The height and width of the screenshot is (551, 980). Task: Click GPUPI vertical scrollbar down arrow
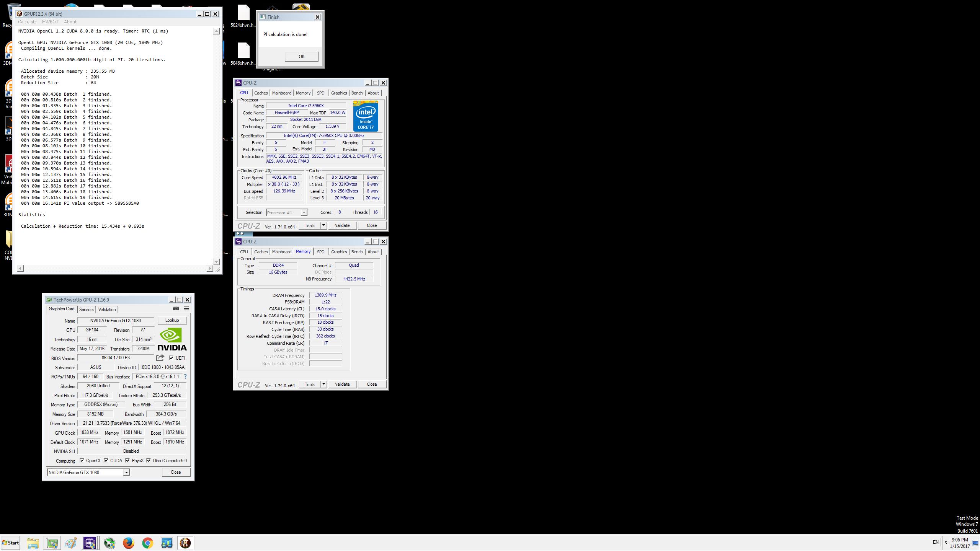point(216,262)
